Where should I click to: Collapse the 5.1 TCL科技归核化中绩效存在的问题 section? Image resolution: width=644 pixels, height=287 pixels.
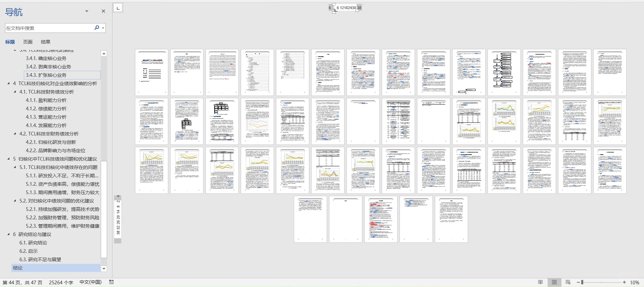click(15, 167)
